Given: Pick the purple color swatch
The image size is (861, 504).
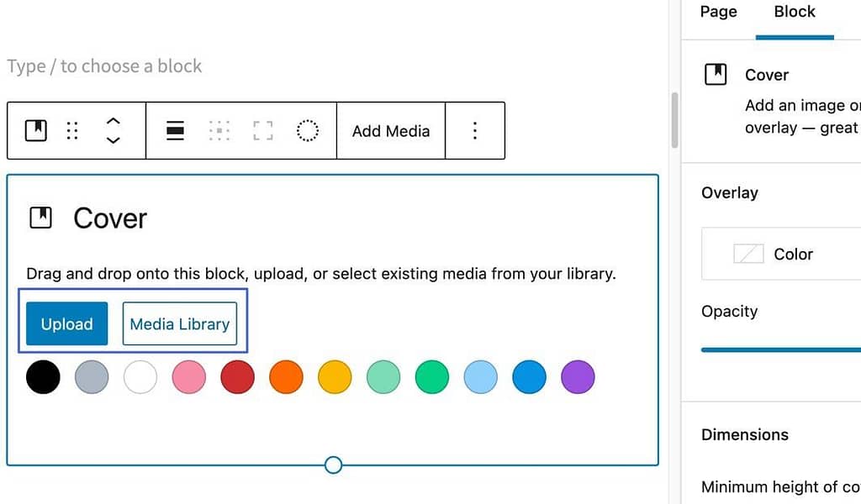Looking at the screenshot, I should pyautogui.click(x=578, y=377).
